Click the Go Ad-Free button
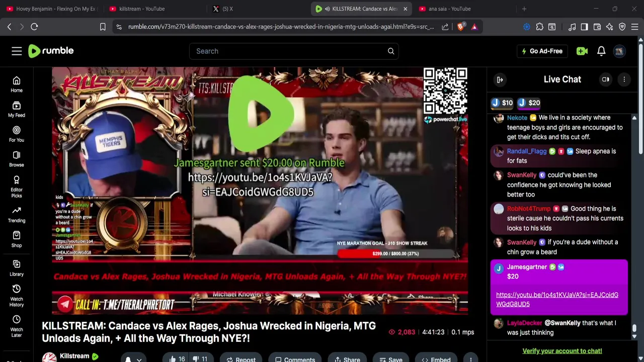Image resolution: width=644 pixels, height=362 pixels. tap(542, 51)
